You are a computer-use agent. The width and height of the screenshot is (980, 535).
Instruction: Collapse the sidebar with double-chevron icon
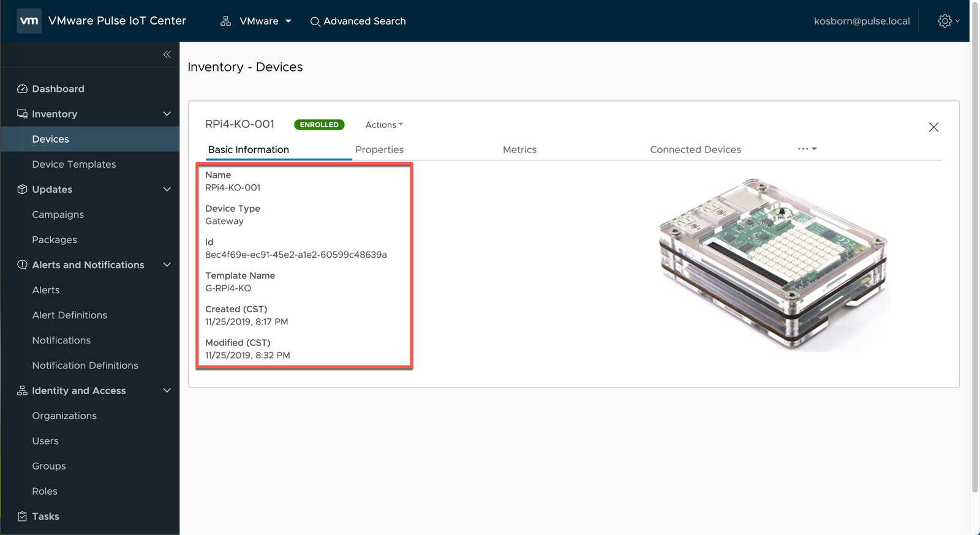click(x=167, y=54)
